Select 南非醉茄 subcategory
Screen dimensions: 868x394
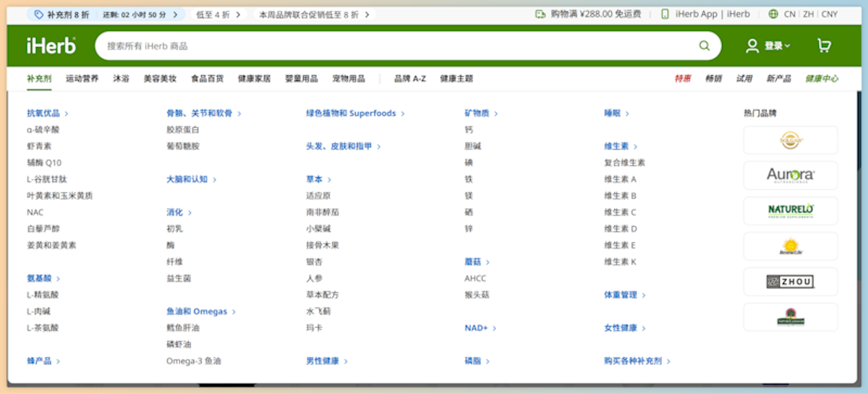[323, 213]
